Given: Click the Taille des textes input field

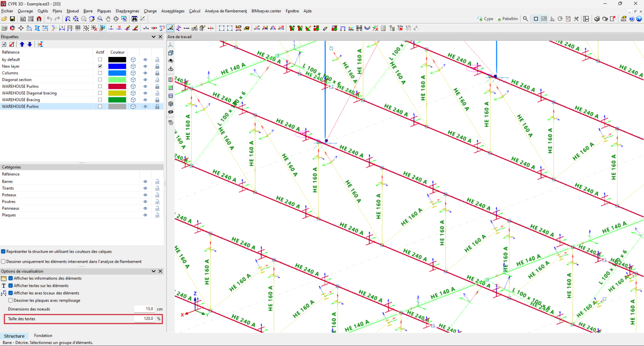Looking at the screenshot, I should (144, 319).
